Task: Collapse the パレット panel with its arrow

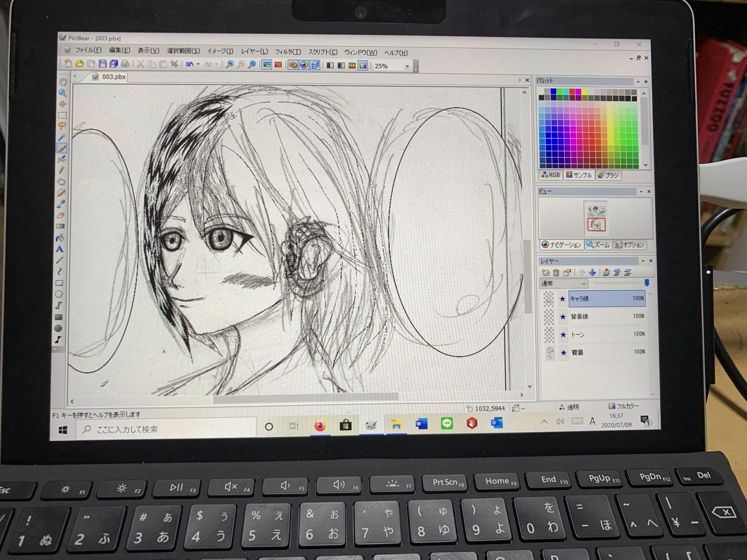Action: coord(638,81)
